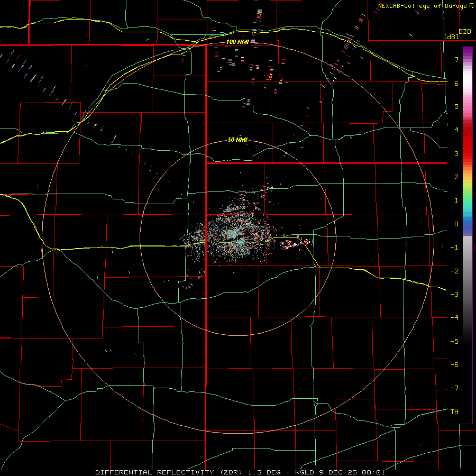Click the DZD label above the color scale
This screenshot has height=476, width=476.
coord(465,32)
